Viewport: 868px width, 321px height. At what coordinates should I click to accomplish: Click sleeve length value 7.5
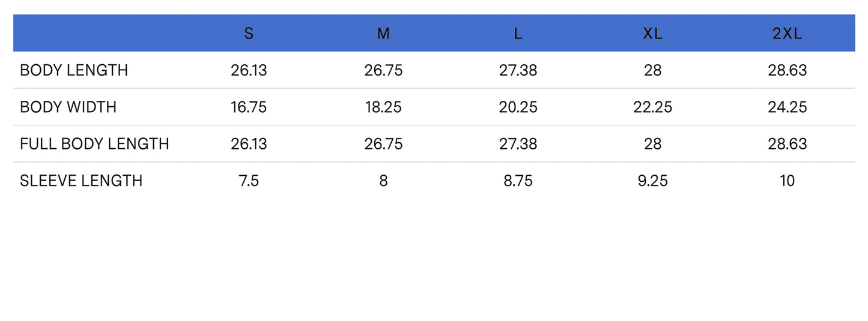[x=249, y=181]
